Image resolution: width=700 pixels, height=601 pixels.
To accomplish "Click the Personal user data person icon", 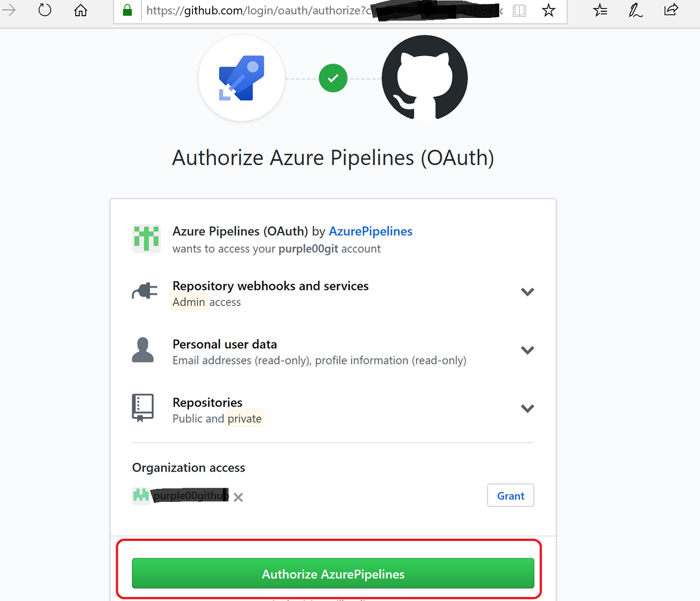I will pyautogui.click(x=143, y=350).
